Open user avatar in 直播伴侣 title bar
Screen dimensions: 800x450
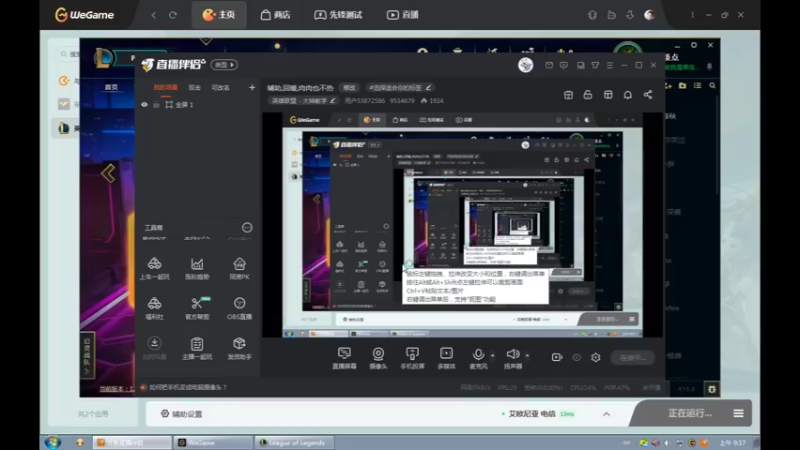[526, 65]
